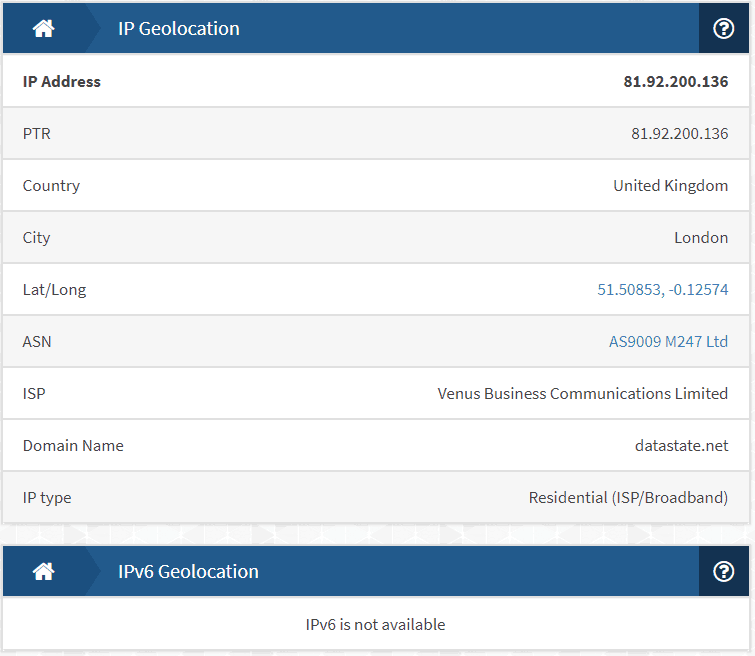
Task: Click the datastate.net domain name value
Action: (681, 446)
